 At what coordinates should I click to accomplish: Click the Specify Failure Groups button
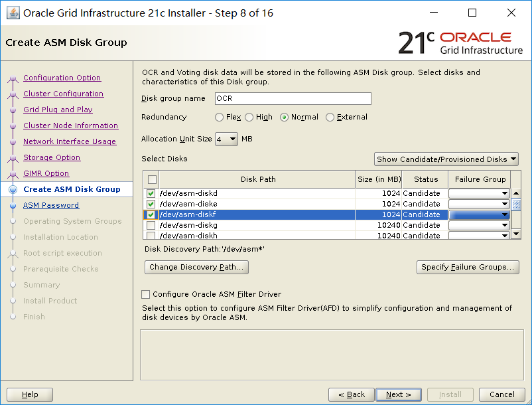pos(468,267)
